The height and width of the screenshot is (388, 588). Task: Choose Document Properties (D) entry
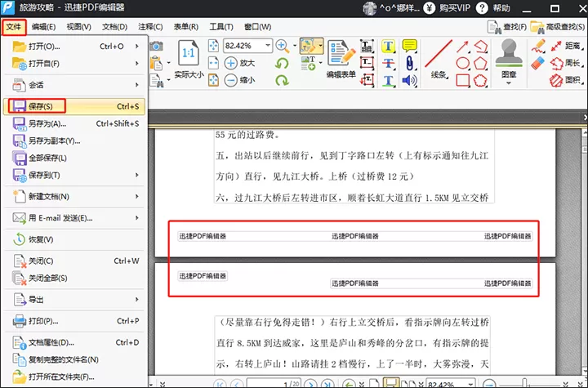(73, 342)
